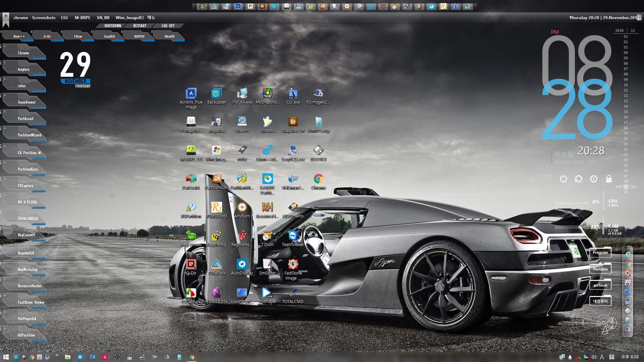The width and height of the screenshot is (644, 362).
Task: Click the UltraISO launcher tab
Action: pyautogui.click(x=169, y=36)
